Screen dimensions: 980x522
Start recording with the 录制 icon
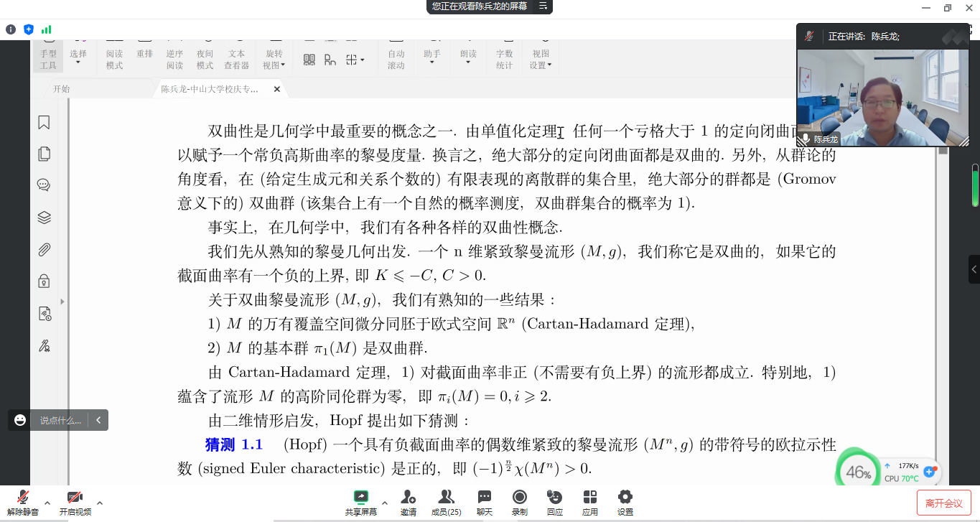519,502
